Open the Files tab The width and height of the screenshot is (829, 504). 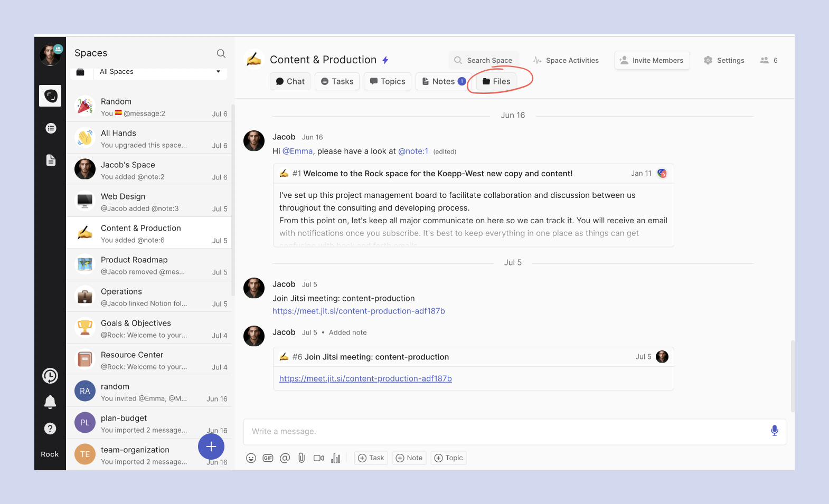point(496,81)
